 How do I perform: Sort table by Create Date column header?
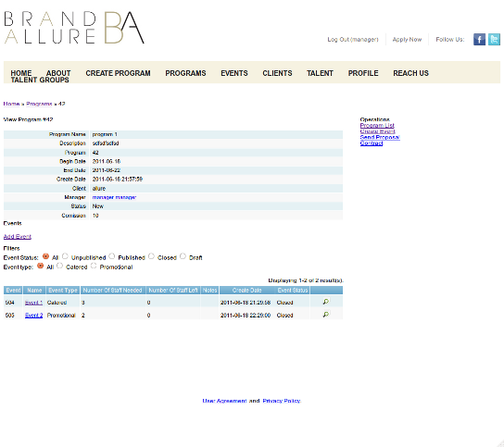click(246, 291)
